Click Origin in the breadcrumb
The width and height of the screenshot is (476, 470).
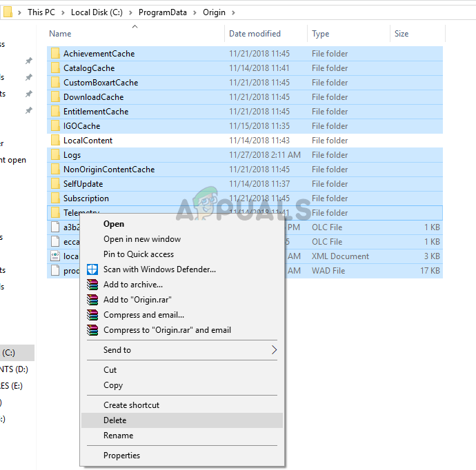(x=214, y=12)
